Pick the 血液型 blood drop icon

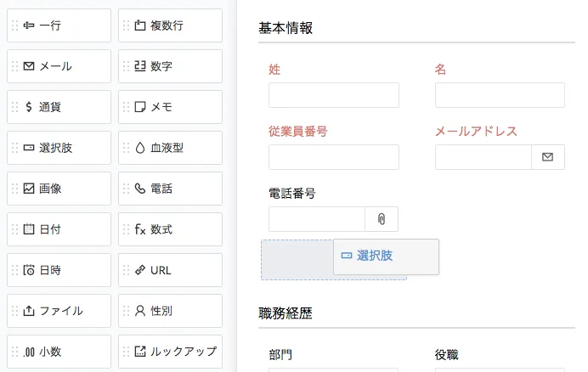pyautogui.click(x=140, y=148)
